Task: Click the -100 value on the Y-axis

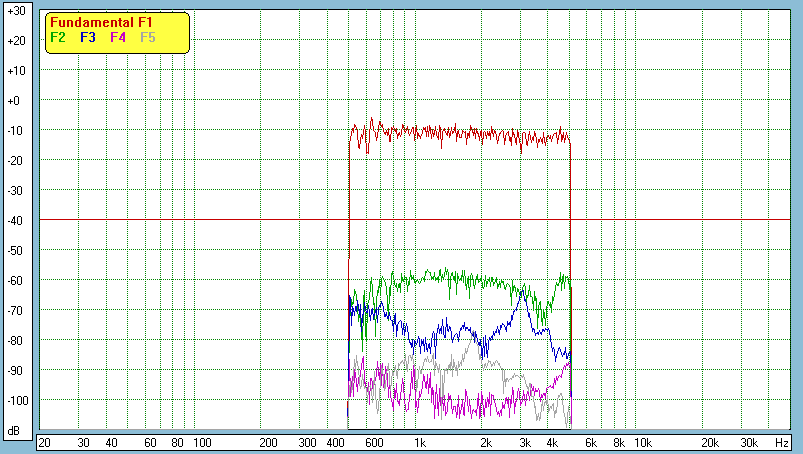Action: click(15, 400)
